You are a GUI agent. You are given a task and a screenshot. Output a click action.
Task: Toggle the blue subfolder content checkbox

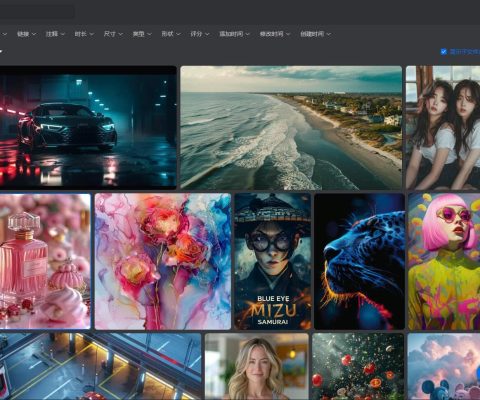click(443, 52)
